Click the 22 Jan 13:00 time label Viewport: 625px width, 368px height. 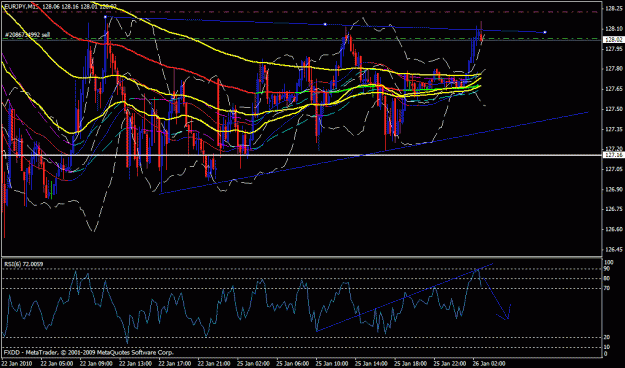(135, 364)
